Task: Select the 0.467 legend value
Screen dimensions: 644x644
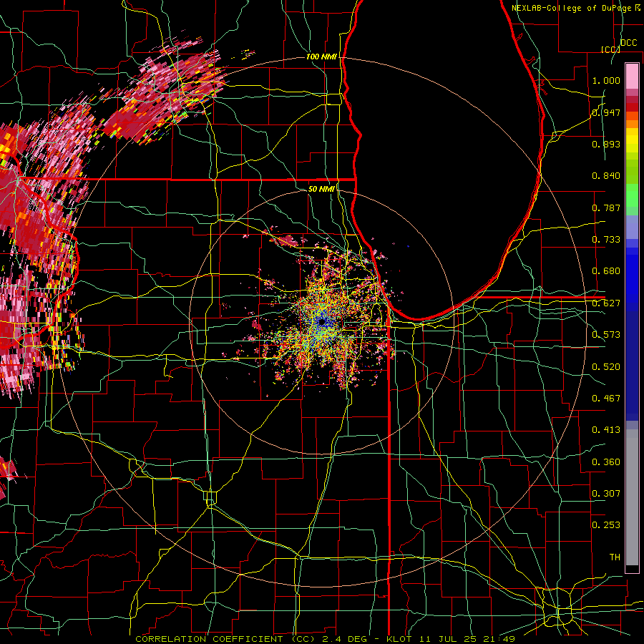Action: click(x=606, y=399)
